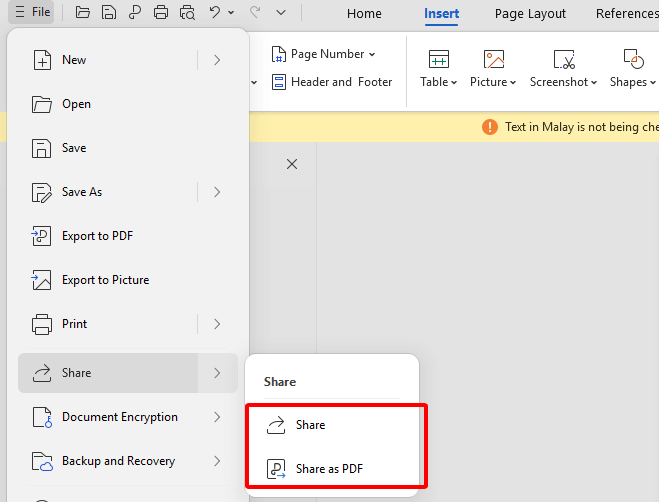Choose Export to Picture from File menu
Viewport: 659px width, 502px height.
pyautogui.click(x=105, y=280)
